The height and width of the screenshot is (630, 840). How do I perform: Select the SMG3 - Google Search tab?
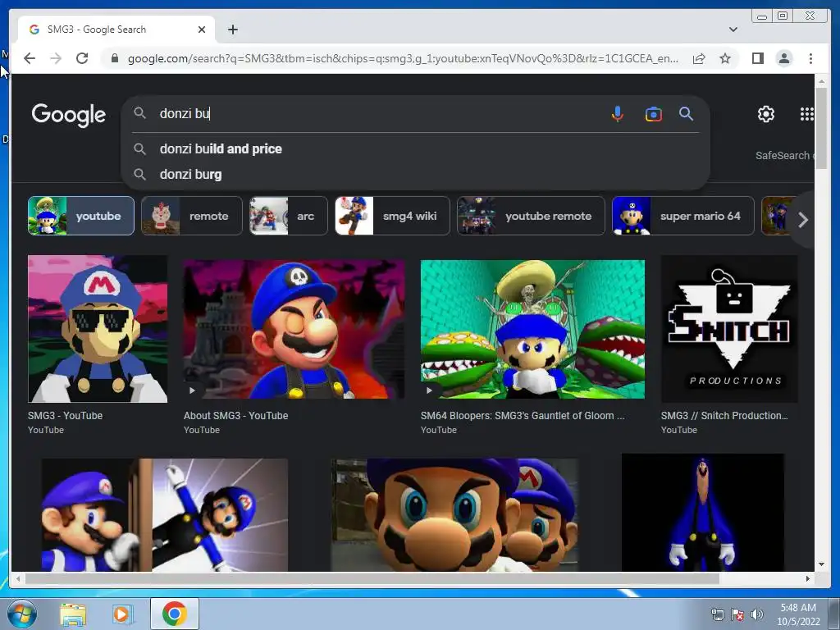[x=116, y=30]
